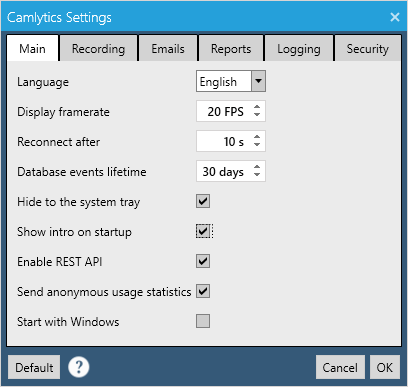
Task: Click the Cancel button
Action: [x=340, y=367]
